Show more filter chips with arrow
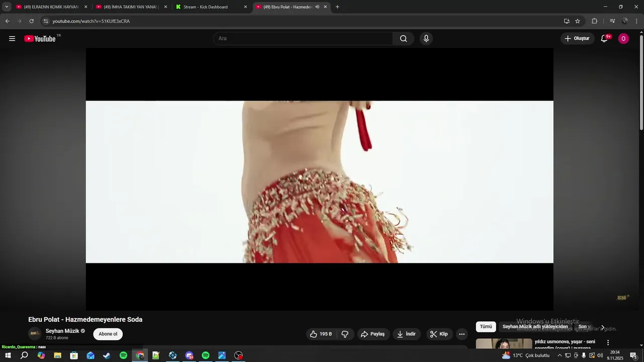The image size is (644, 362). pyautogui.click(x=603, y=327)
